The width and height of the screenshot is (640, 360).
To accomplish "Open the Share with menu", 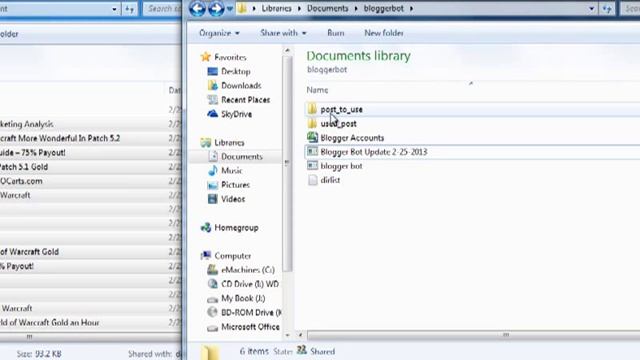I will tap(283, 33).
